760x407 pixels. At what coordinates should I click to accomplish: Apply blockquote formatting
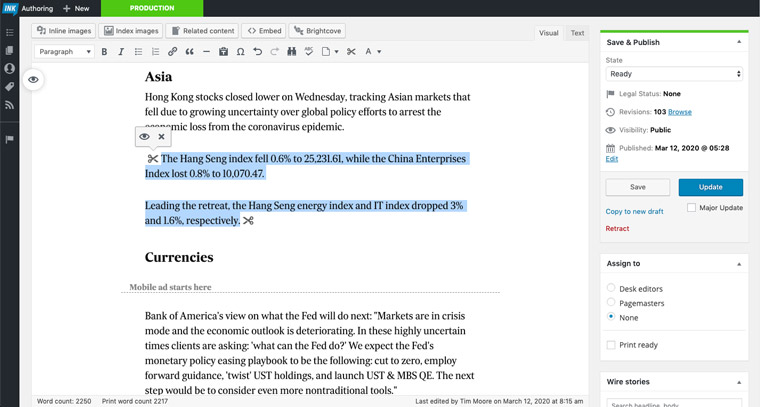point(190,51)
